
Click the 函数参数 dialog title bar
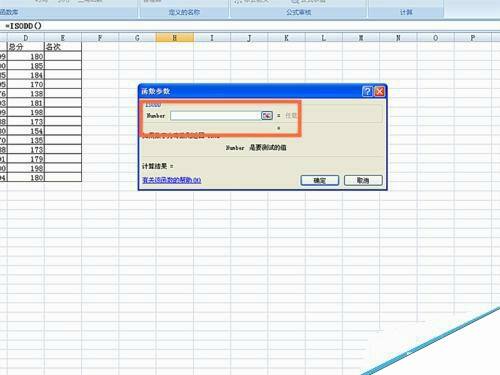click(250, 91)
